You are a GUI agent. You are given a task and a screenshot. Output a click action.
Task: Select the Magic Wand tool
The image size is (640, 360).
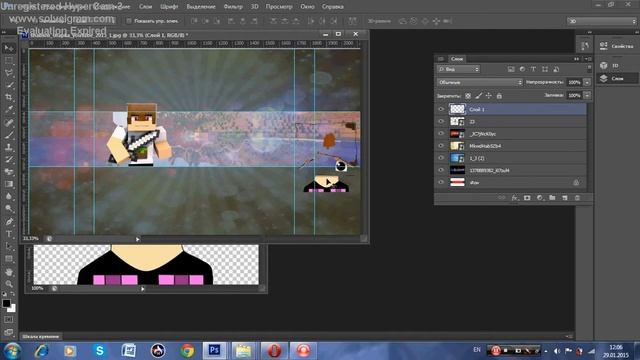point(9,85)
